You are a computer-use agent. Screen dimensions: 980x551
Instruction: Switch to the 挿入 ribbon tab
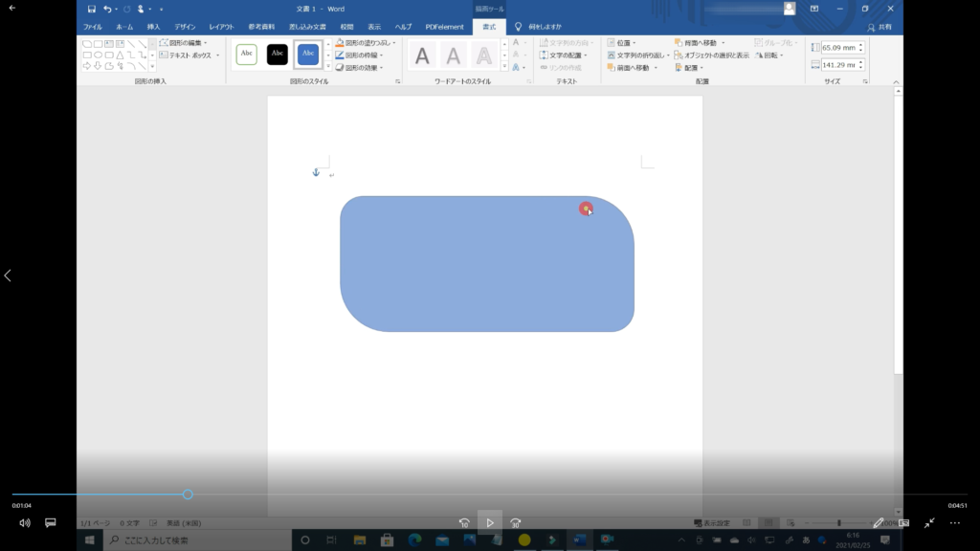153,27
